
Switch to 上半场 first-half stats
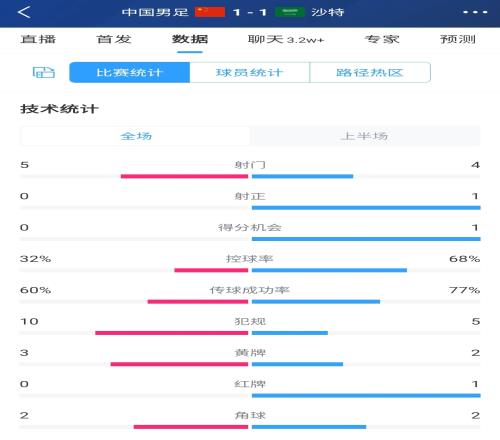pyautogui.click(x=365, y=136)
